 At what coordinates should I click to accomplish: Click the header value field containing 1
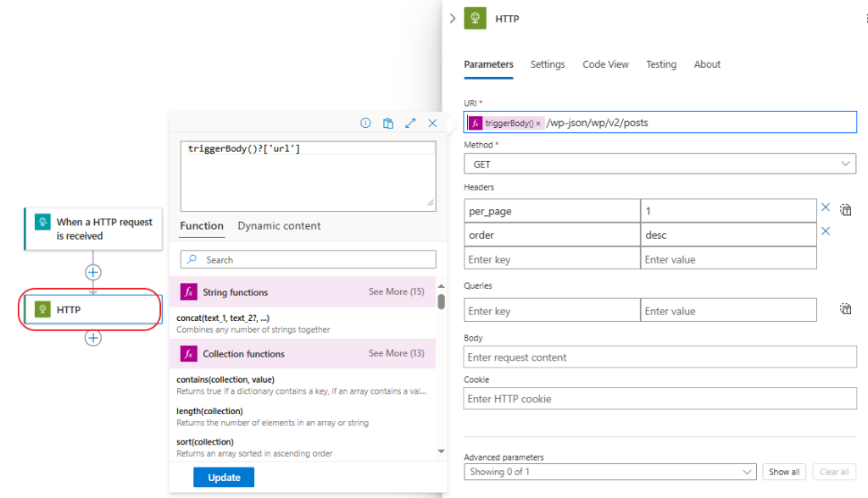728,211
